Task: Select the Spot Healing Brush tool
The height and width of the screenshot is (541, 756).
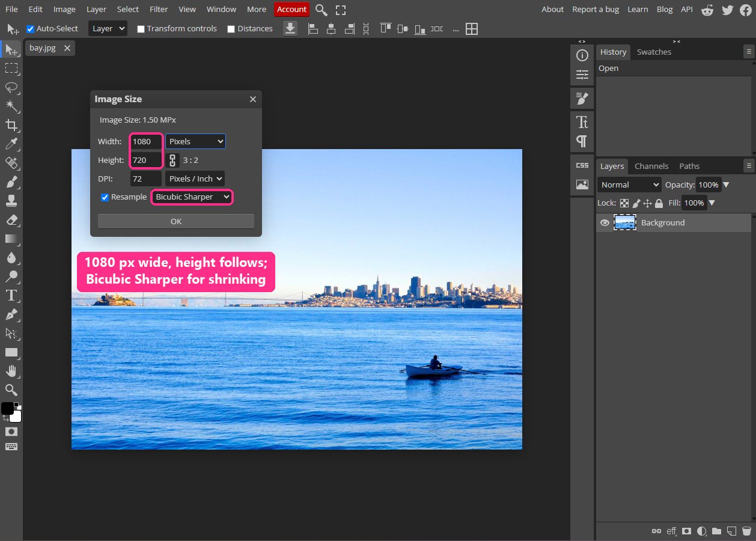Action: (11, 163)
